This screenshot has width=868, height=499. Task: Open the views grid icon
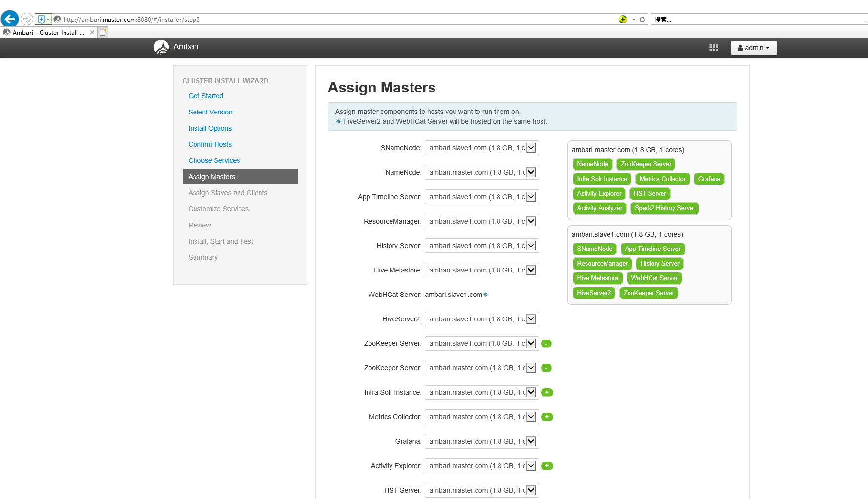(714, 47)
